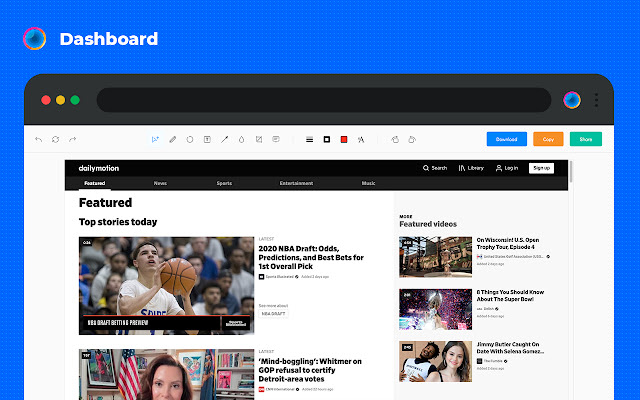Open the font size options
This screenshot has height=400, width=640.
(x=361, y=140)
